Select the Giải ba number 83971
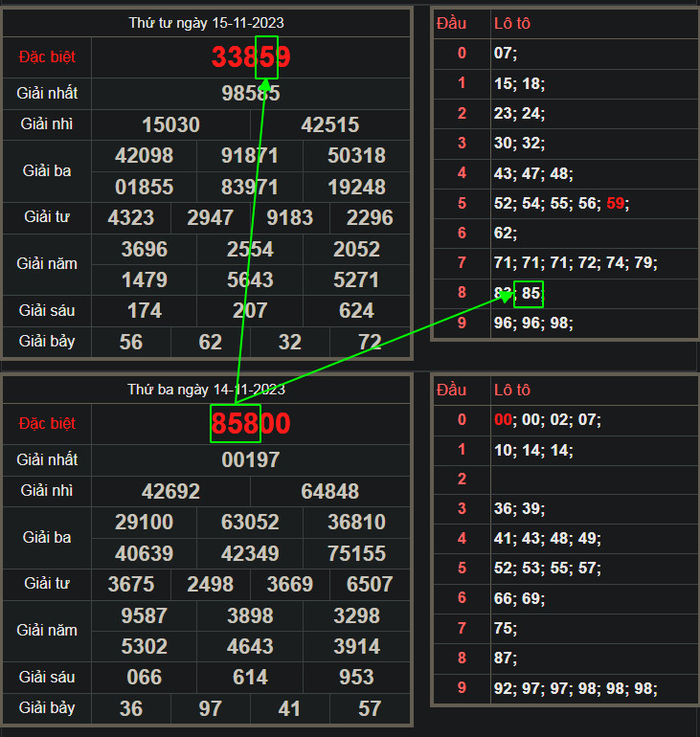Screen dimensions: 700x737 (249, 187)
